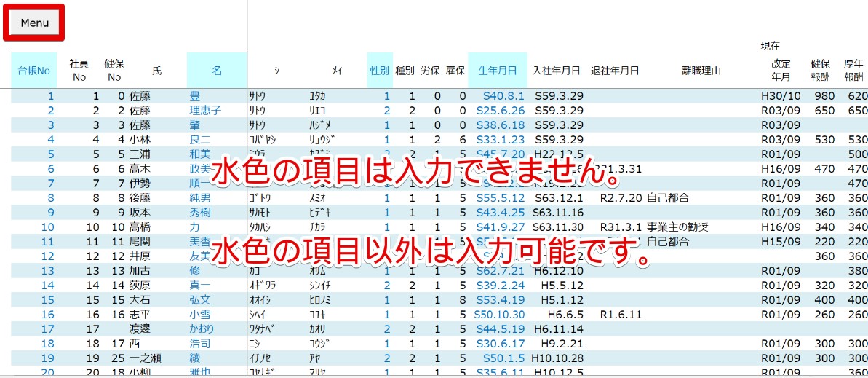The image size is (868, 378).
Task: Click the name cell 理恵子
Action: [205, 110]
